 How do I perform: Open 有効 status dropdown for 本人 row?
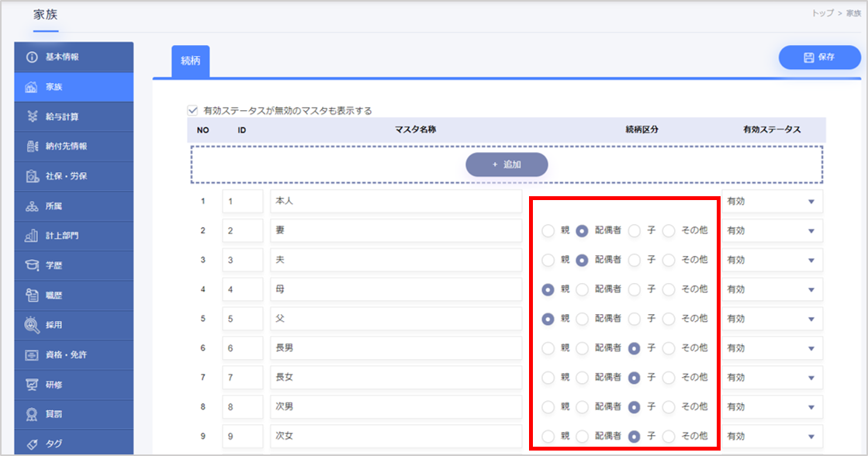pos(772,201)
